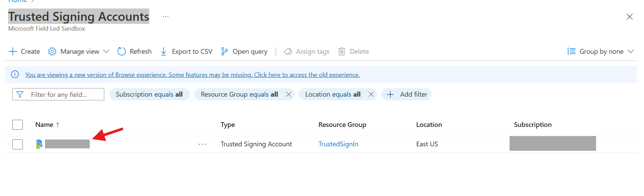This screenshot has width=644, height=196.
Task: Click the Delete trash can icon
Action: 342,51
